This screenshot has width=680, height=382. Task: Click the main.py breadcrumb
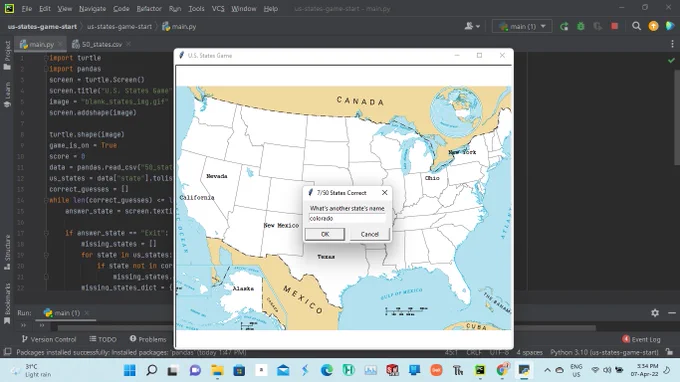(179, 26)
